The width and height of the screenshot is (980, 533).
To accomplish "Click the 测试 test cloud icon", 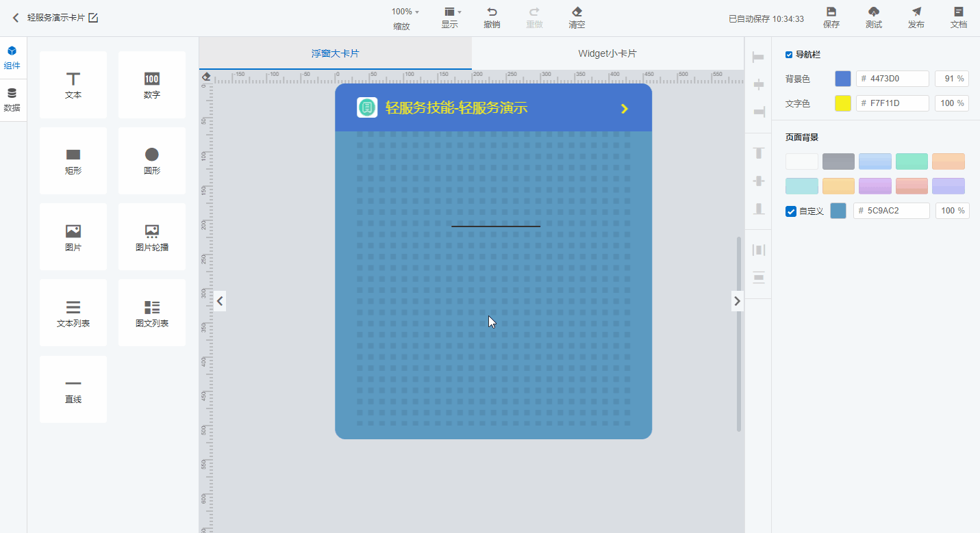I will coord(874,12).
